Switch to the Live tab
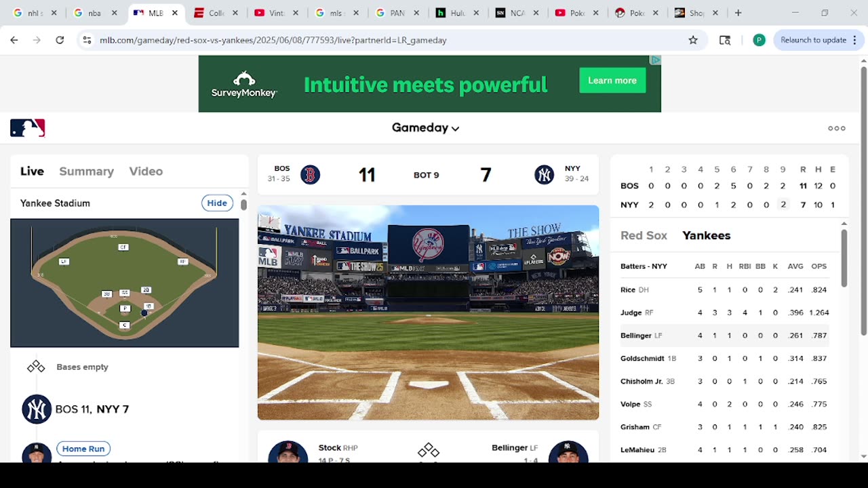The height and width of the screenshot is (488, 868). [x=32, y=171]
